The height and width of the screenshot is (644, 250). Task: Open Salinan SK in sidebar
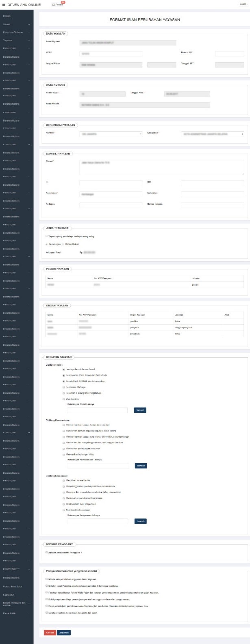[10, 594]
